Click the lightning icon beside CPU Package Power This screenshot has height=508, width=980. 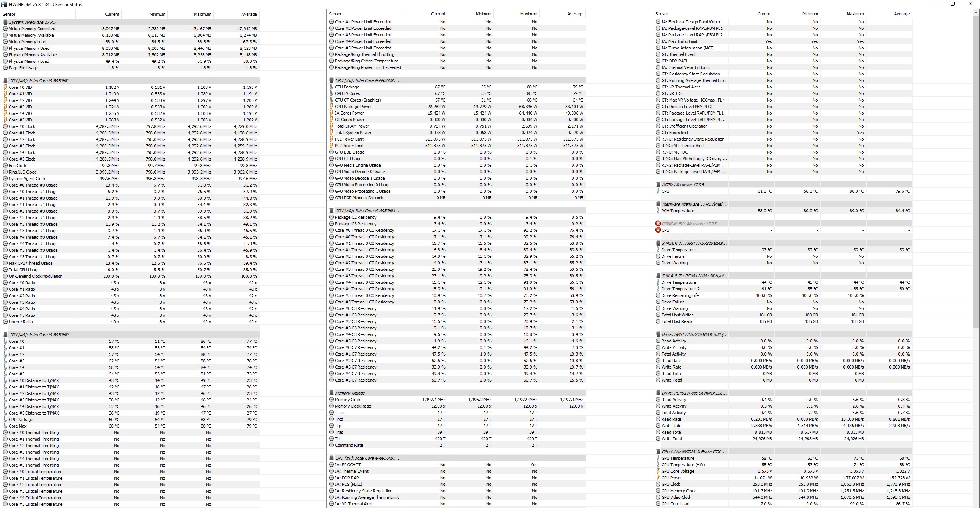pos(332,107)
